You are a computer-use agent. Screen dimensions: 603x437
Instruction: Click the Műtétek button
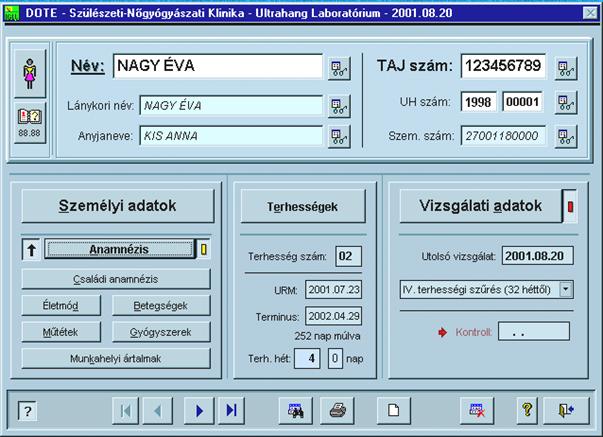[61, 332]
